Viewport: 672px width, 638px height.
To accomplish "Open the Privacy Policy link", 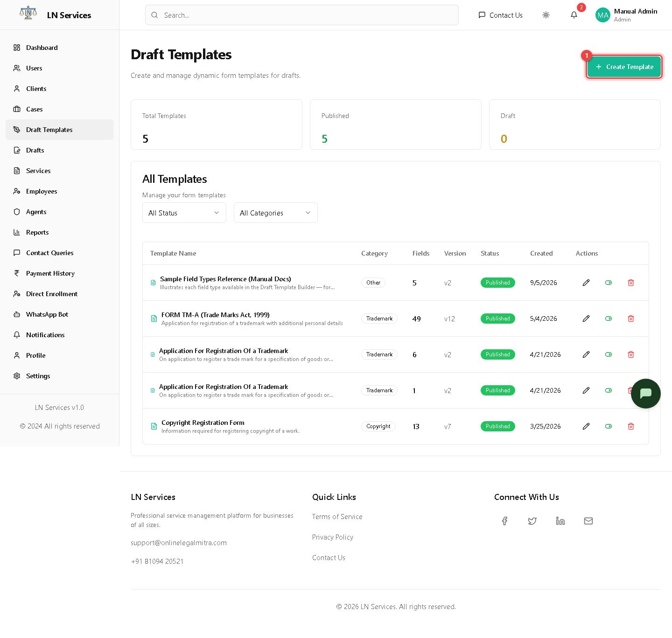I will (333, 537).
